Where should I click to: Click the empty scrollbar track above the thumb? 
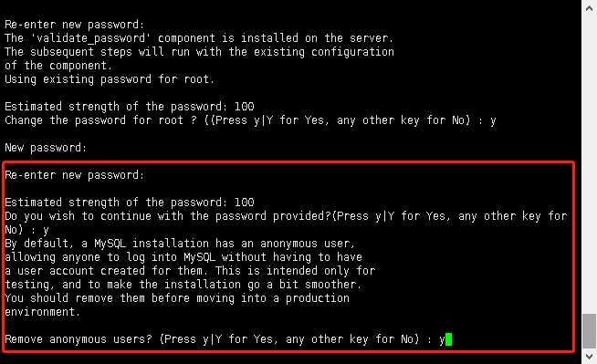tap(589, 163)
